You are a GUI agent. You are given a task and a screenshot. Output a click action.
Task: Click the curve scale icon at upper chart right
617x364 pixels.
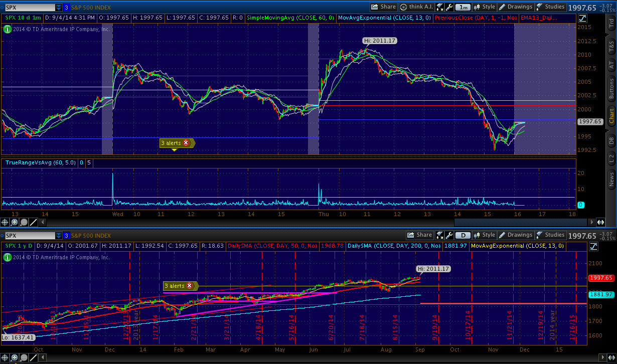click(x=582, y=19)
